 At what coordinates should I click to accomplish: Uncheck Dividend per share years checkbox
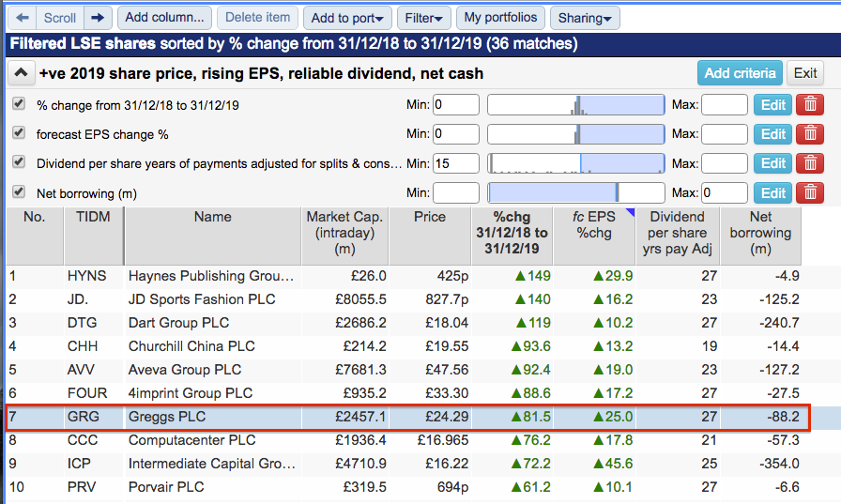[19, 162]
